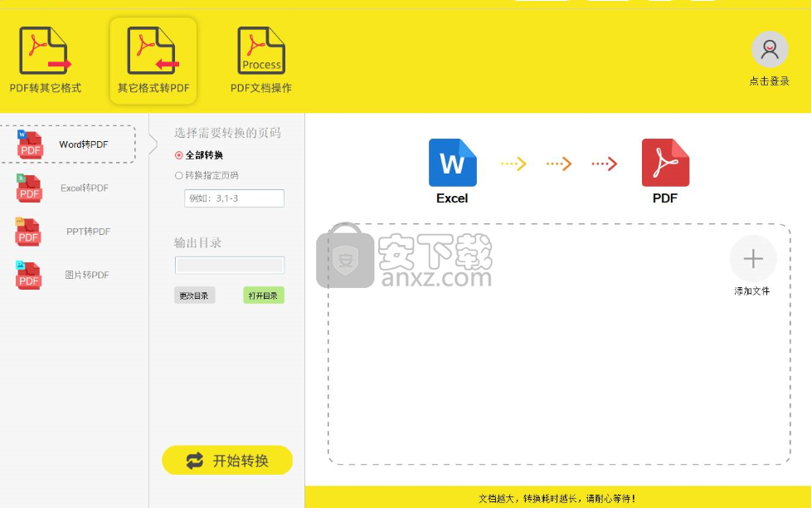Select the Excel转PDF sidebar item
Image resolution: width=812 pixels, height=513 pixels.
(x=68, y=188)
